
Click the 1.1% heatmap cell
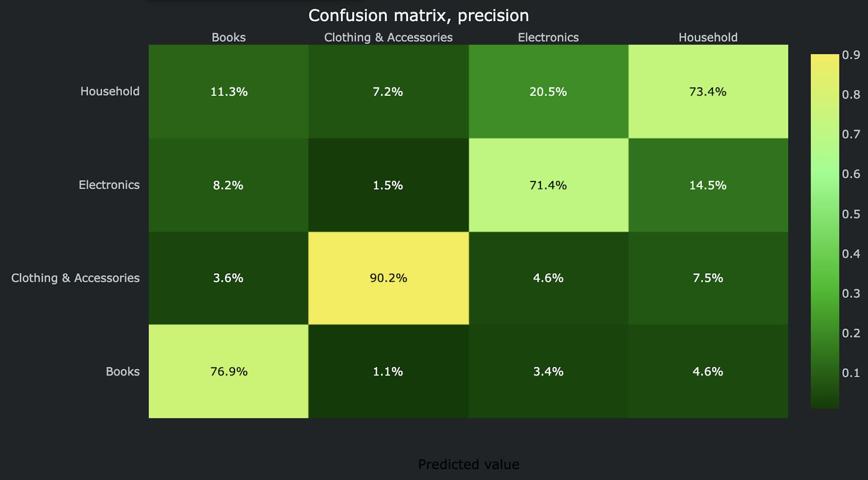pyautogui.click(x=388, y=371)
